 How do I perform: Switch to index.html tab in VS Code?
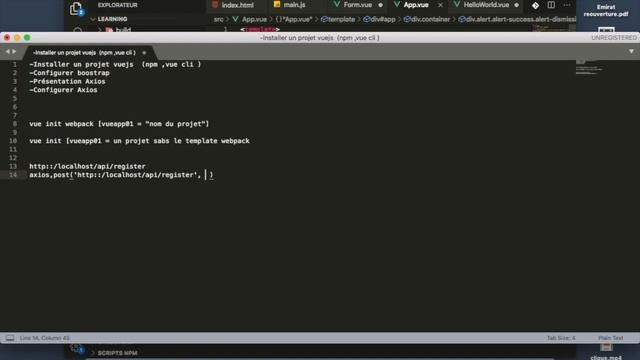coord(233,5)
